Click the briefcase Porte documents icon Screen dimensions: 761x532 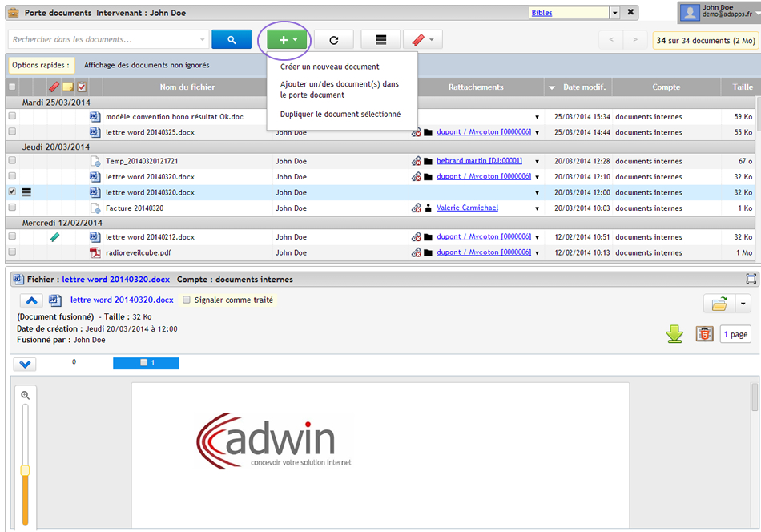tap(14, 13)
